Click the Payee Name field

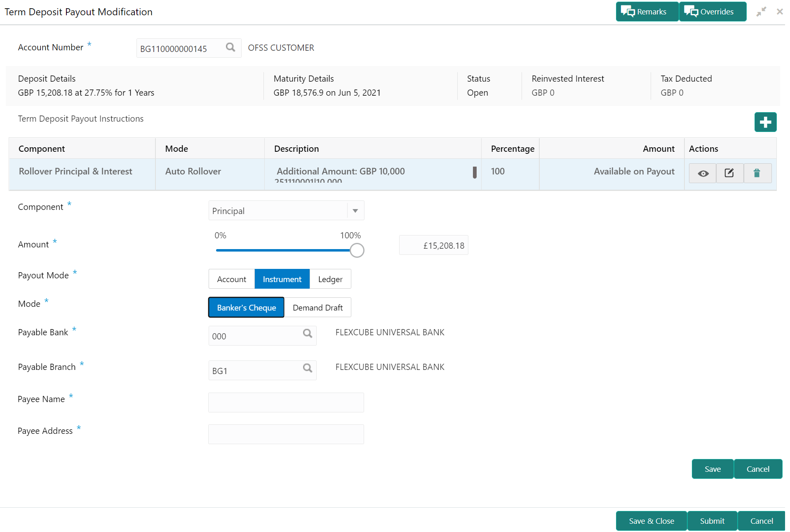[286, 403]
